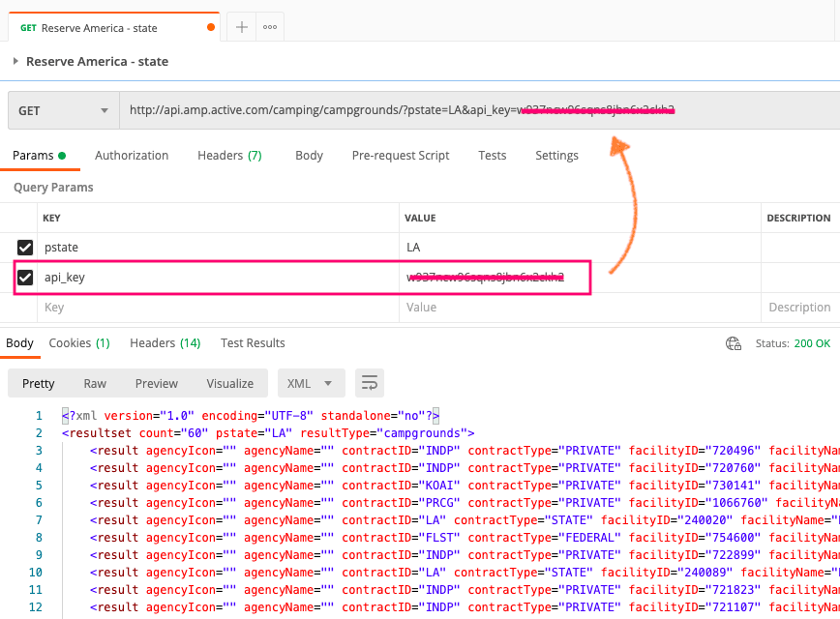
Task: Uncheck the pstate parameter checkbox
Action: coord(25,248)
